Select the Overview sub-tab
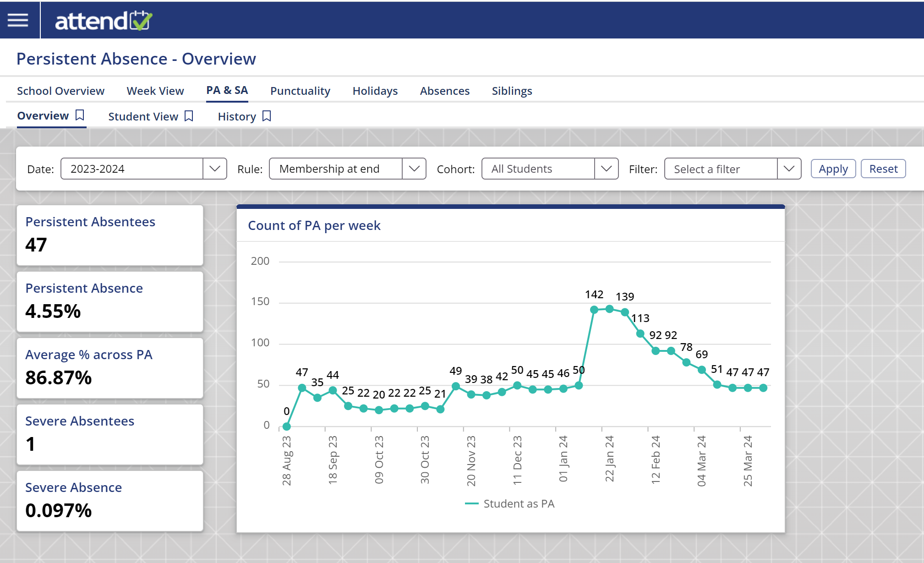924x563 pixels. click(43, 115)
